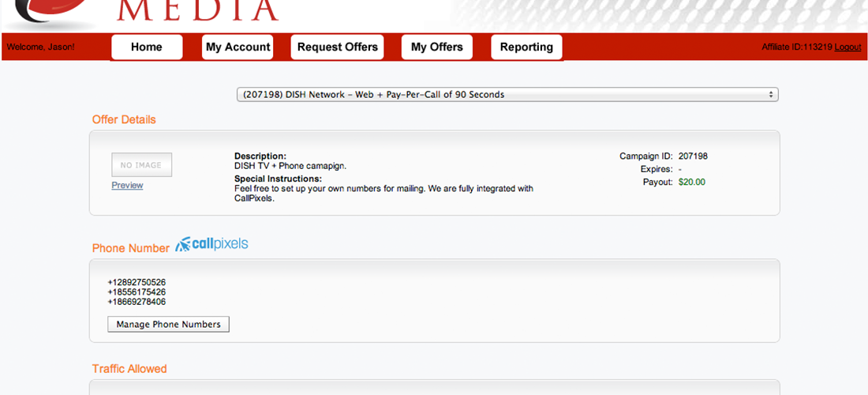Click the CallPixels logo
The width and height of the screenshot is (868, 395).
pyautogui.click(x=211, y=244)
